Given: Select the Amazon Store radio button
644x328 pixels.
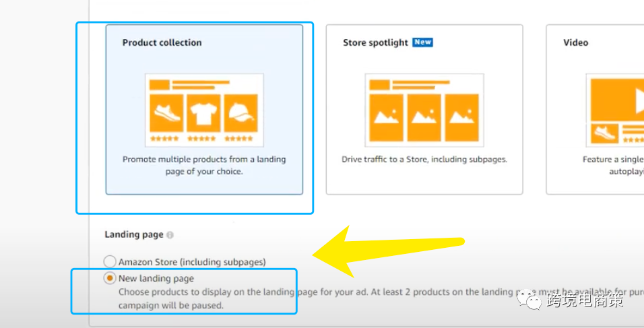Looking at the screenshot, I should (x=110, y=261).
